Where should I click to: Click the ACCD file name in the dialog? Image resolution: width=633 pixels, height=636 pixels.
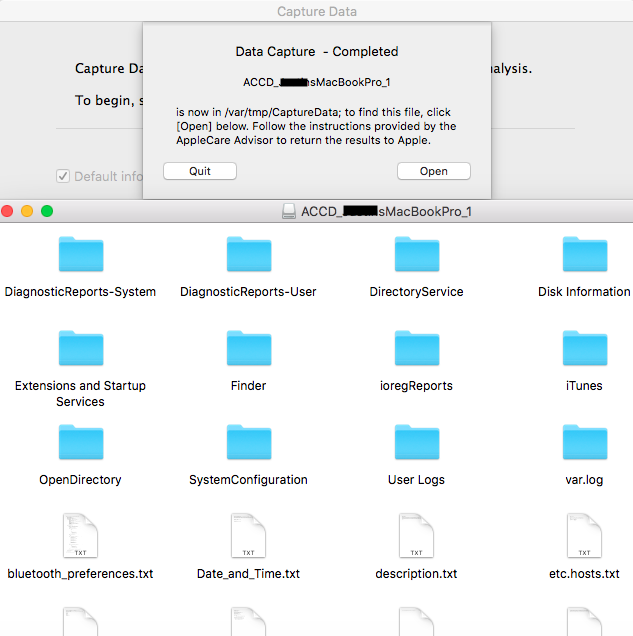pyautogui.click(x=317, y=82)
